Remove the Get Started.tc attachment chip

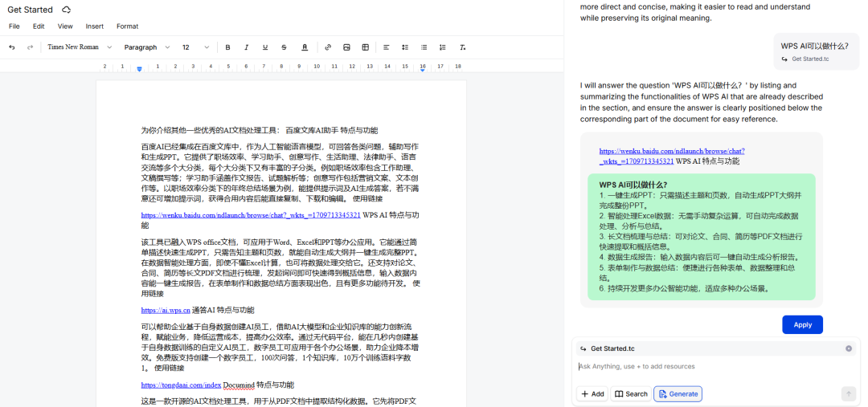pyautogui.click(x=849, y=348)
